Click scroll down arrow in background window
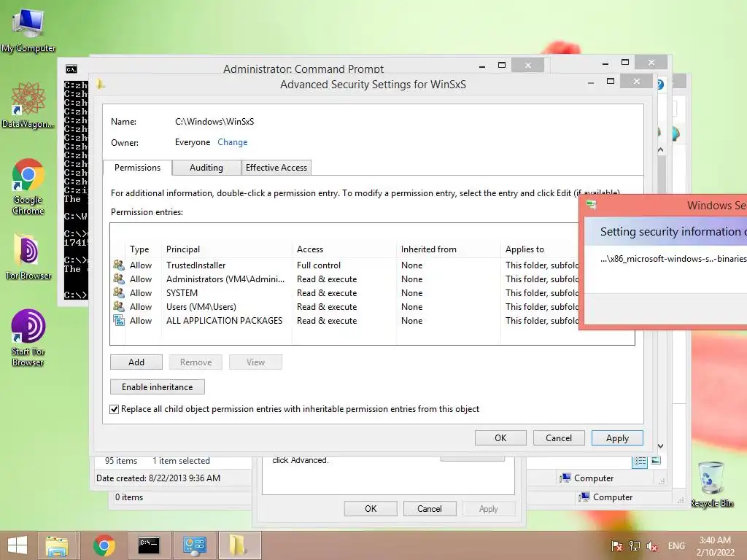This screenshot has height=560, width=747. coord(661,446)
